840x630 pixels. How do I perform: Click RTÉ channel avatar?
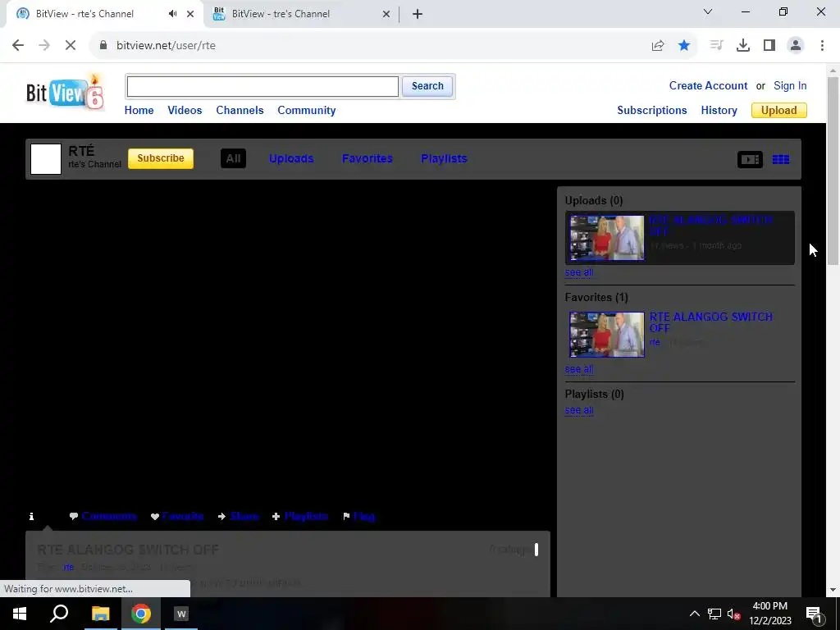[x=46, y=159]
